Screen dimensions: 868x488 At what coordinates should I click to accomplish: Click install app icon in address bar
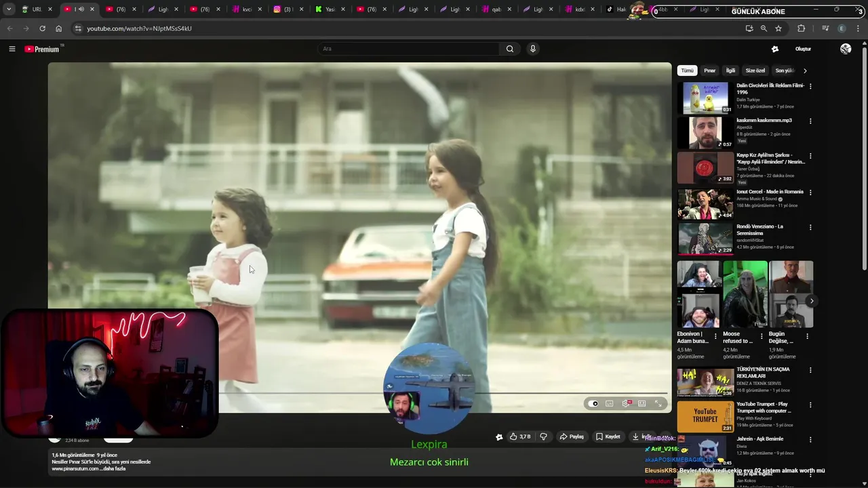coord(749,28)
